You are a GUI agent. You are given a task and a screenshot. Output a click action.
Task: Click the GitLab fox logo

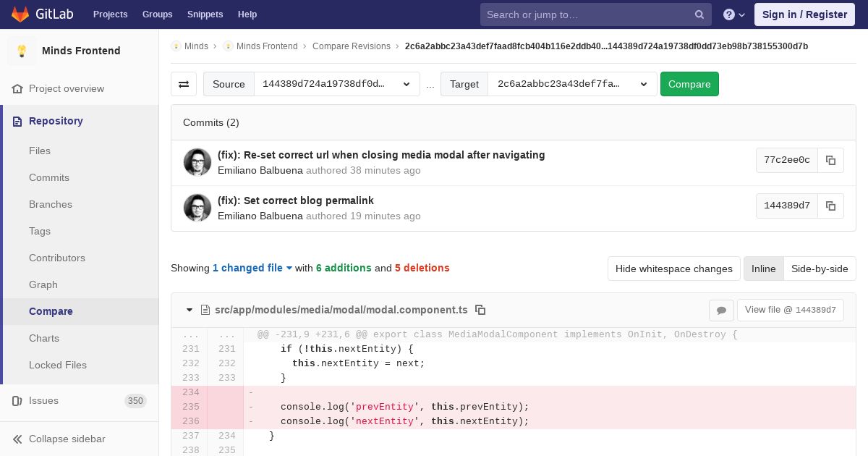[x=20, y=14]
